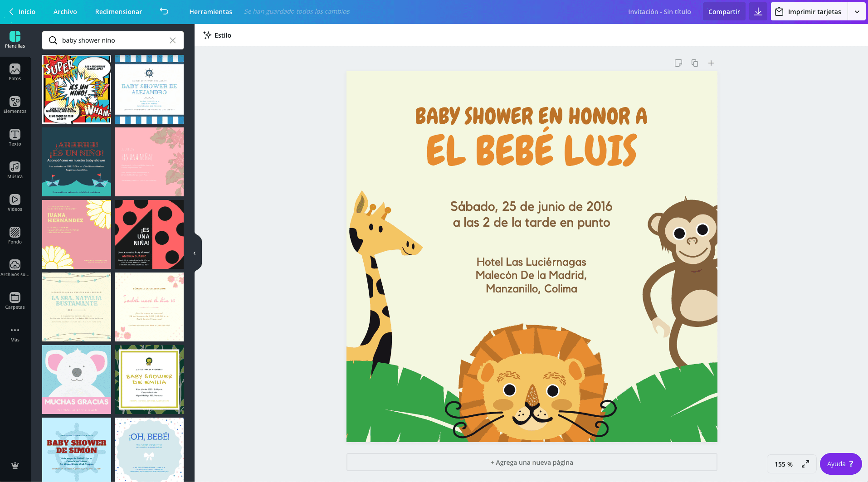
Task: Open the Fondo panel
Action: (x=15, y=235)
